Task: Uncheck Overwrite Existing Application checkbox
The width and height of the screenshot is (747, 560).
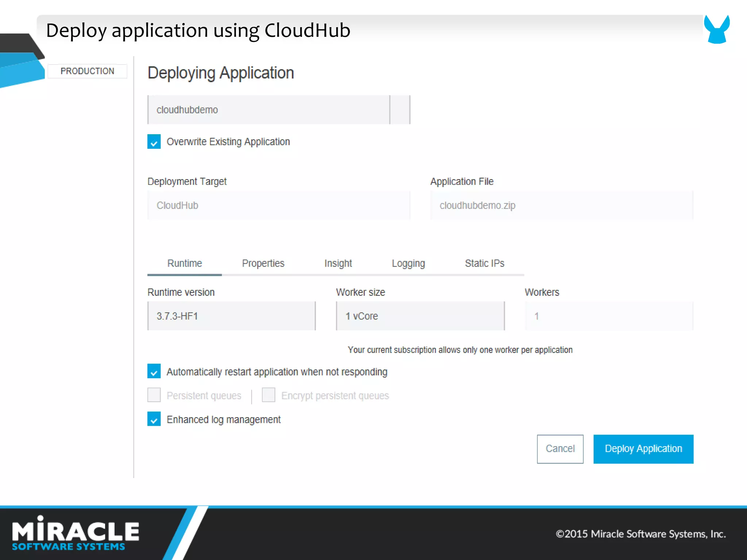Action: tap(154, 141)
